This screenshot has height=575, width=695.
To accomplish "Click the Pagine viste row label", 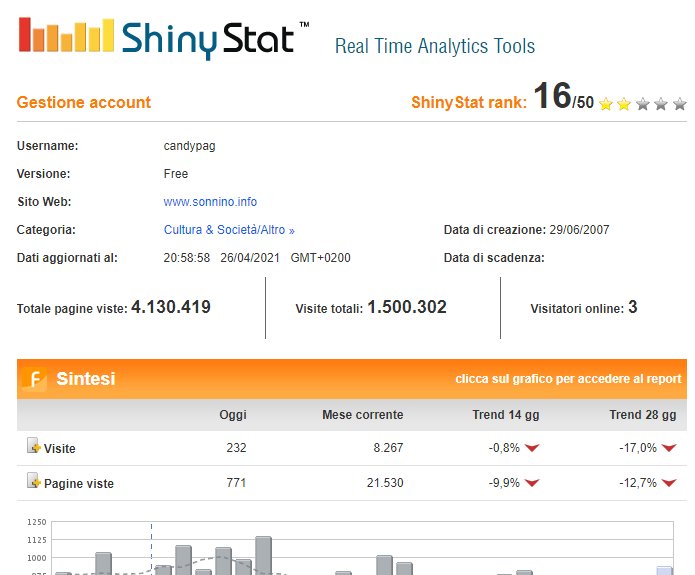I will coord(79,484).
